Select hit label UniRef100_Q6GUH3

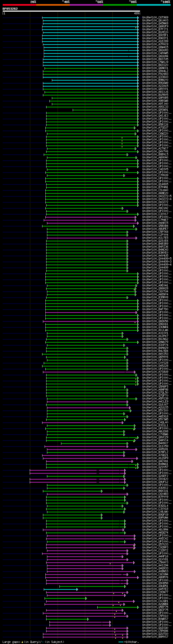[x=155, y=50]
